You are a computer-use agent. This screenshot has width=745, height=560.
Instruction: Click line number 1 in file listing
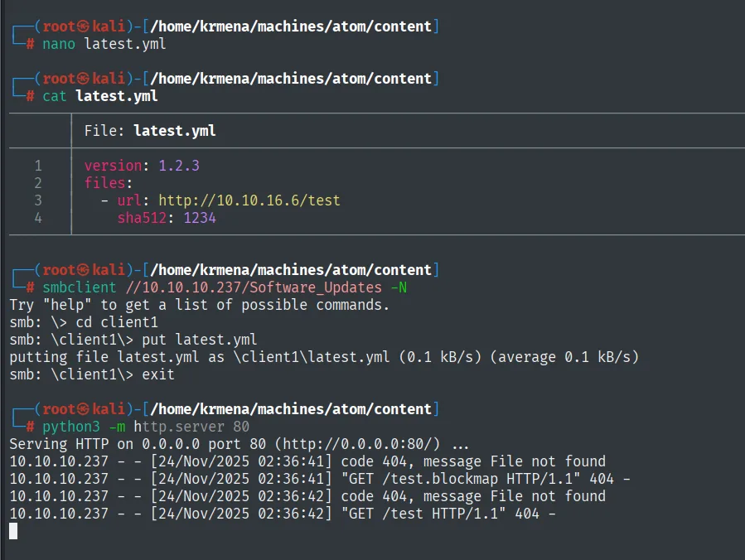tap(38, 166)
